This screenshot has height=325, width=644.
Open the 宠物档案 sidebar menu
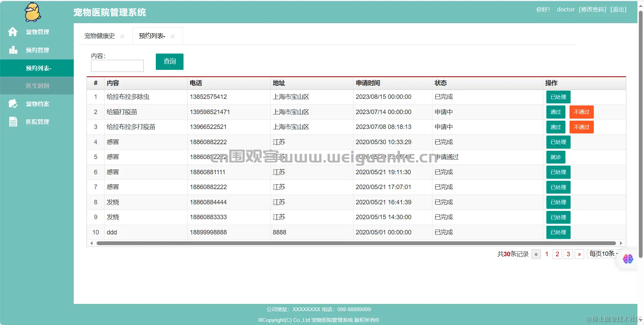[x=37, y=104]
